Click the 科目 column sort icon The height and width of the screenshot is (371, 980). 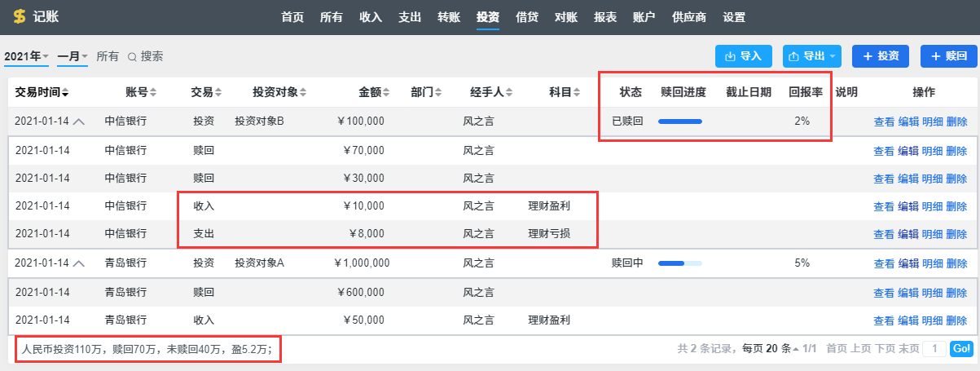578,93
